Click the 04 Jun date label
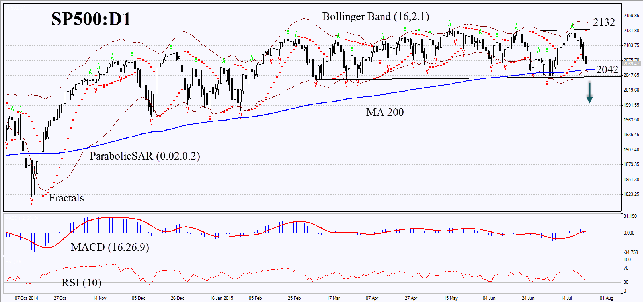644x303 pixels. pyautogui.click(x=489, y=298)
